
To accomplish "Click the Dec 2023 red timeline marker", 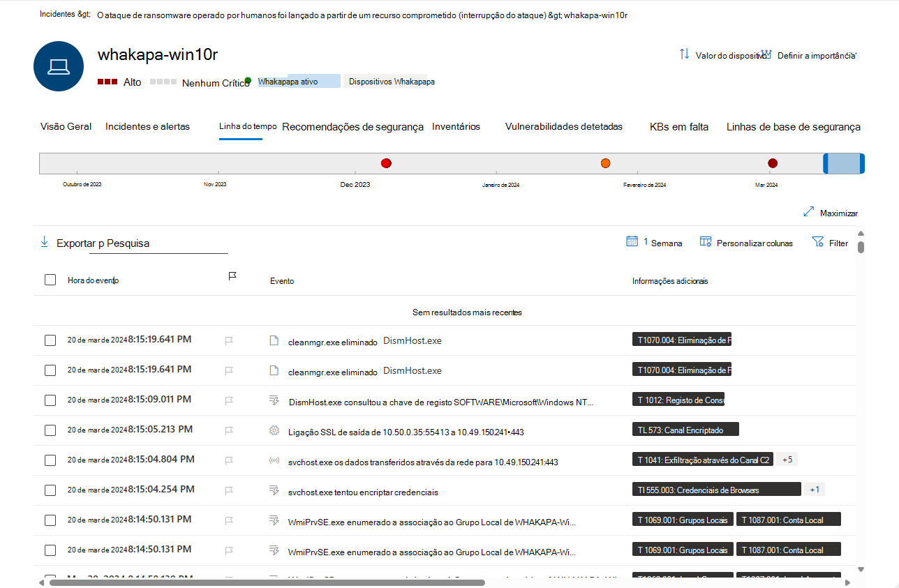I will [386, 163].
